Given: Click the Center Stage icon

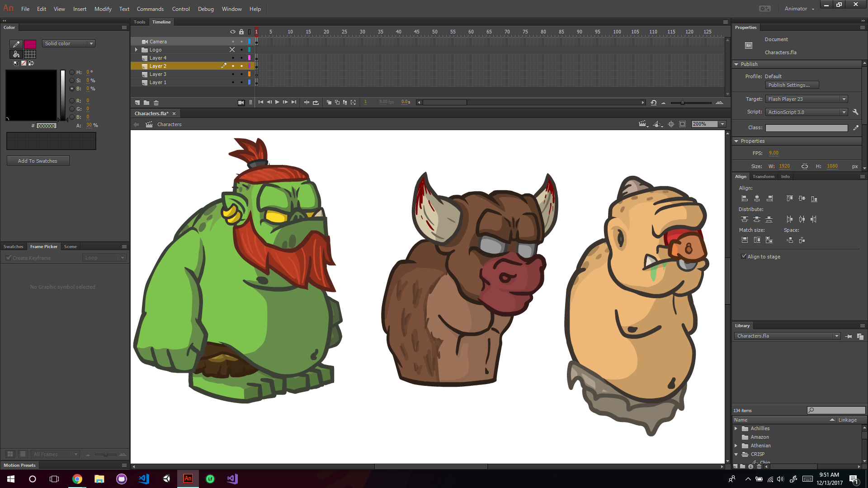Looking at the screenshot, I should pyautogui.click(x=671, y=124).
